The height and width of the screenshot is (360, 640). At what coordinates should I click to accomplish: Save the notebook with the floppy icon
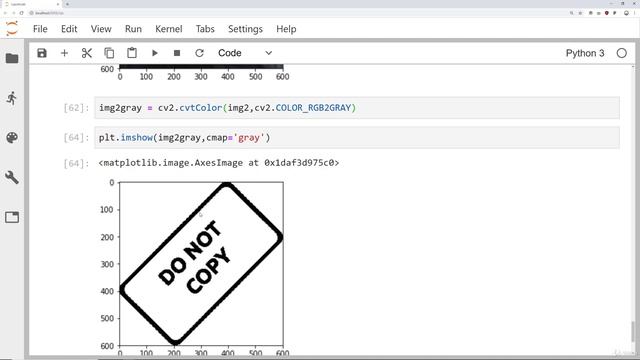tap(42, 53)
